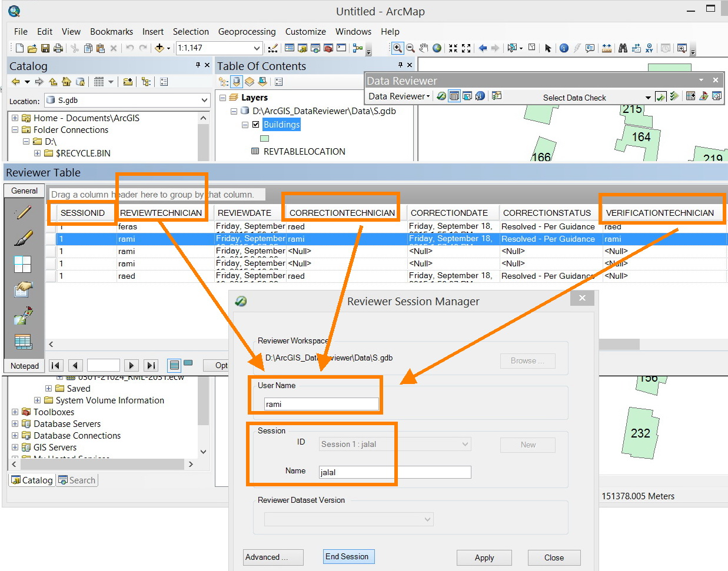The image size is (728, 571).
Task: Toggle the Buildings layer visibility checkbox
Action: (255, 125)
